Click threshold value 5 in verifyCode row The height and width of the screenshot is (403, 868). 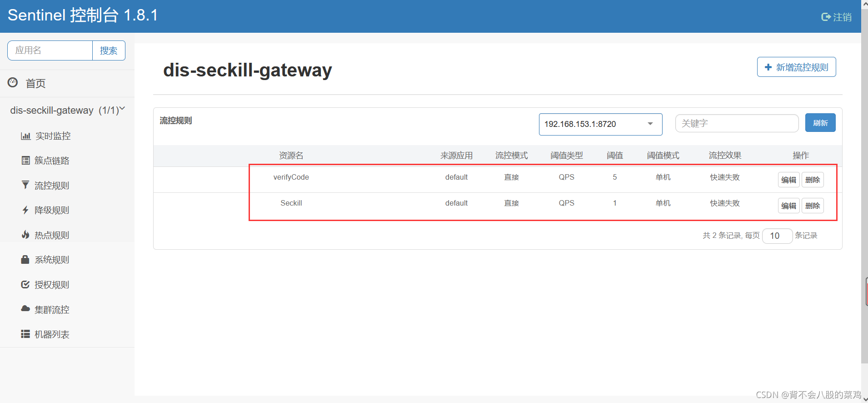pyautogui.click(x=614, y=177)
